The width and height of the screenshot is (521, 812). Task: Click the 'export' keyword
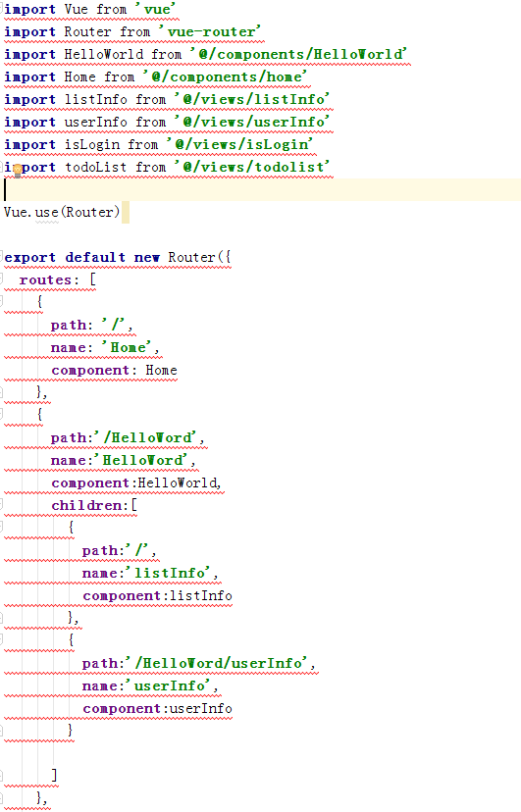pos(29,257)
